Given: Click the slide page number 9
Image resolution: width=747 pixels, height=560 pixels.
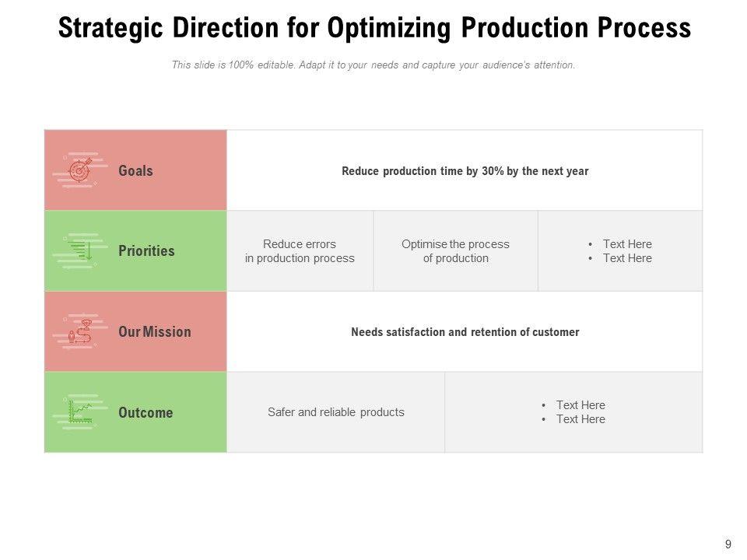Looking at the screenshot, I should click(728, 544).
